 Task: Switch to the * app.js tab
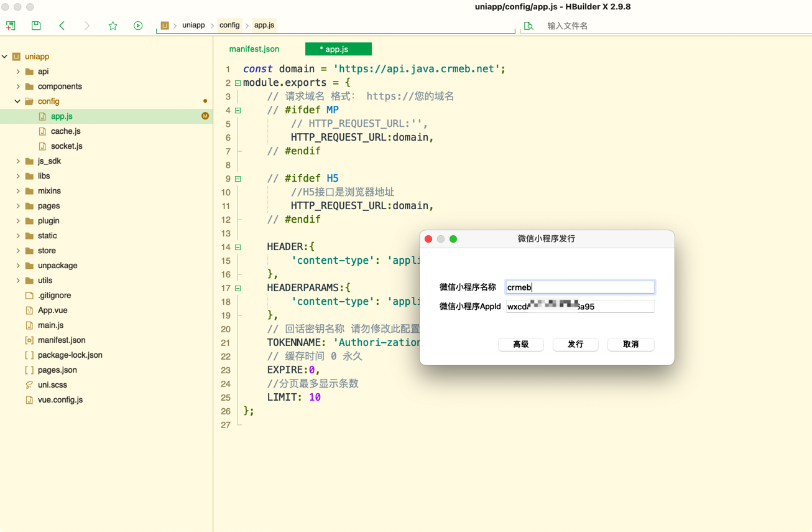coord(338,49)
